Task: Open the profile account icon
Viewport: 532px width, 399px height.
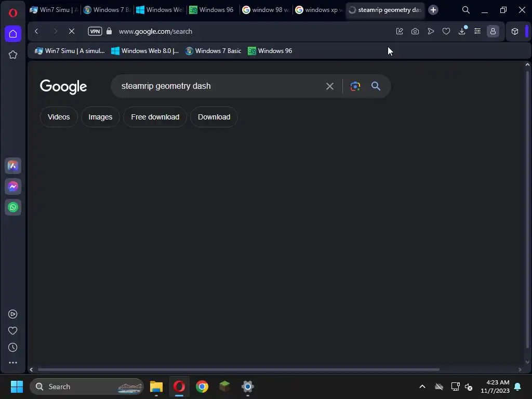Action: [x=493, y=31]
